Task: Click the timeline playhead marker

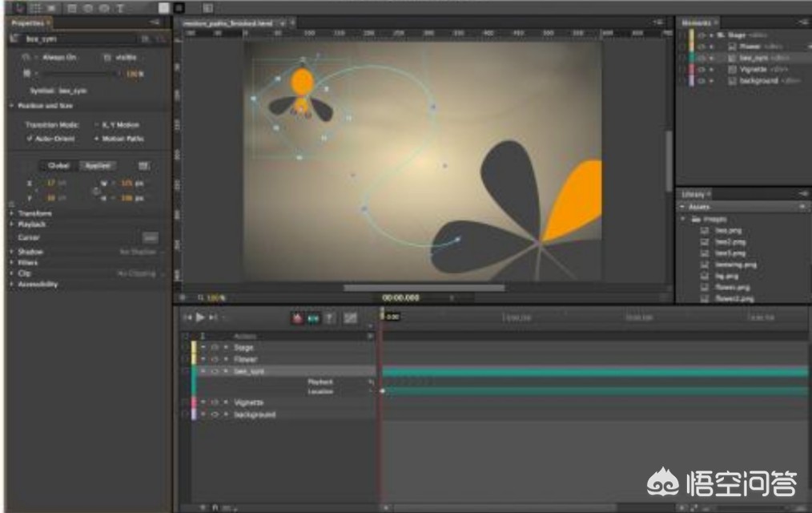Action: [382, 313]
